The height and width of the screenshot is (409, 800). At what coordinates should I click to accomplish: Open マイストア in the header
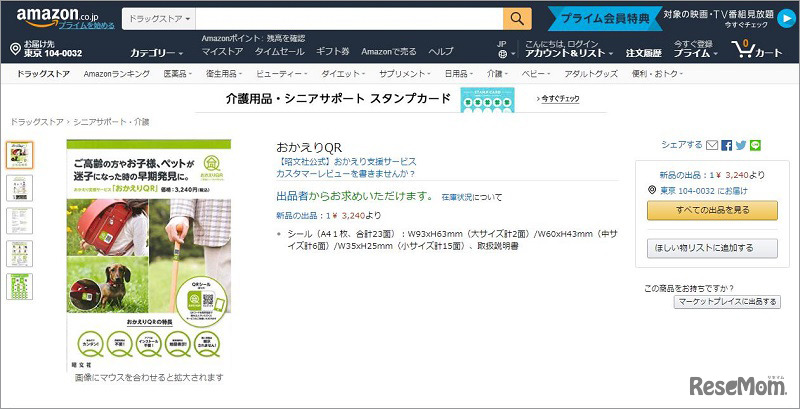point(222,52)
